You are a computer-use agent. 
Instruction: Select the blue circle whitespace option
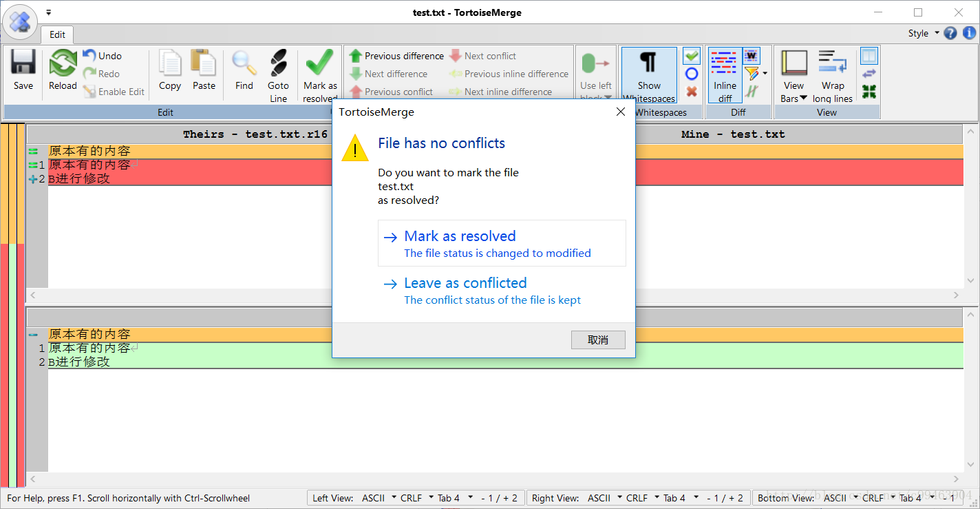[692, 74]
